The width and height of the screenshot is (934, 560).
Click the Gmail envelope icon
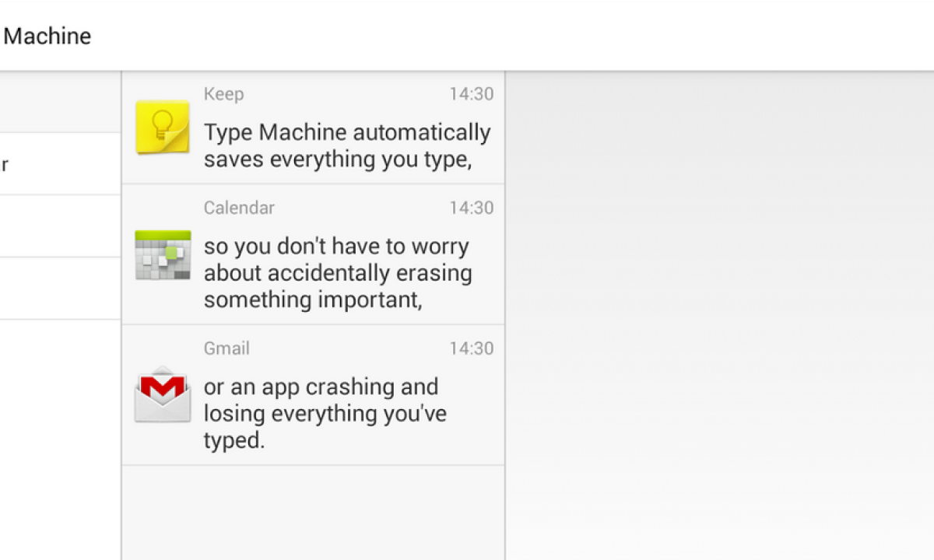pos(163,394)
